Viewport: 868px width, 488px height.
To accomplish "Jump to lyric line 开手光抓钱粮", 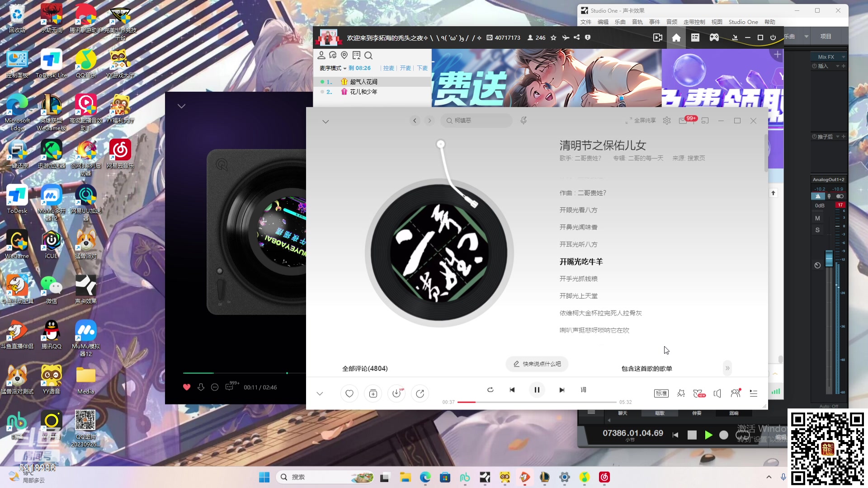I will click(x=579, y=279).
